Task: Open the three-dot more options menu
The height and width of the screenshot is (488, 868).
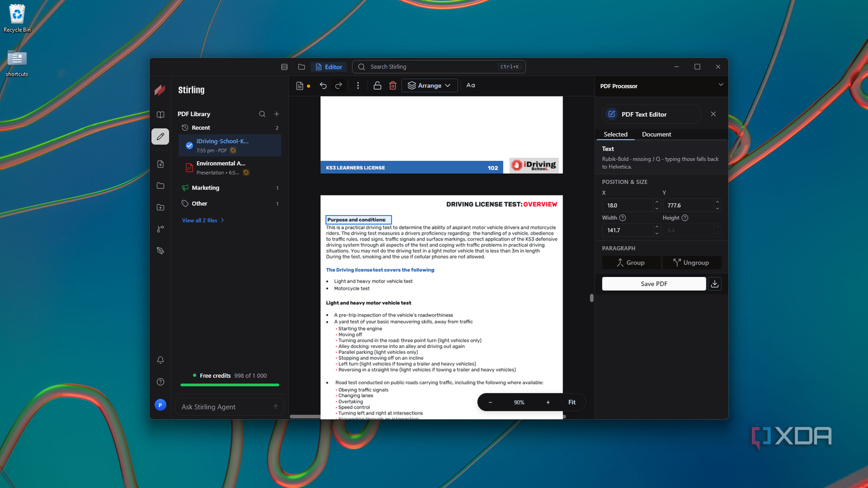Action: [x=358, y=86]
